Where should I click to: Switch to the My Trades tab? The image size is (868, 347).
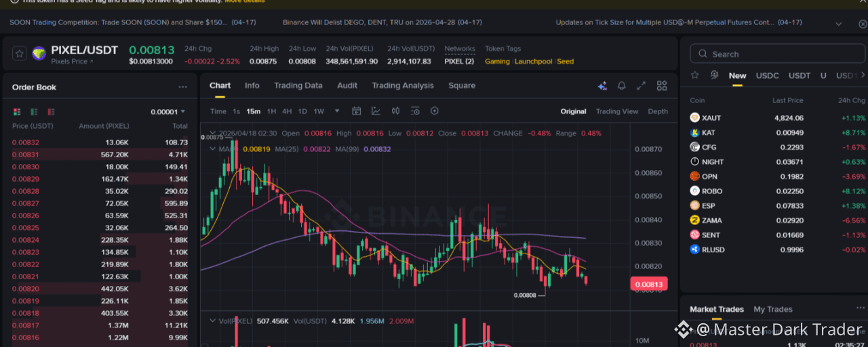pyautogui.click(x=773, y=309)
